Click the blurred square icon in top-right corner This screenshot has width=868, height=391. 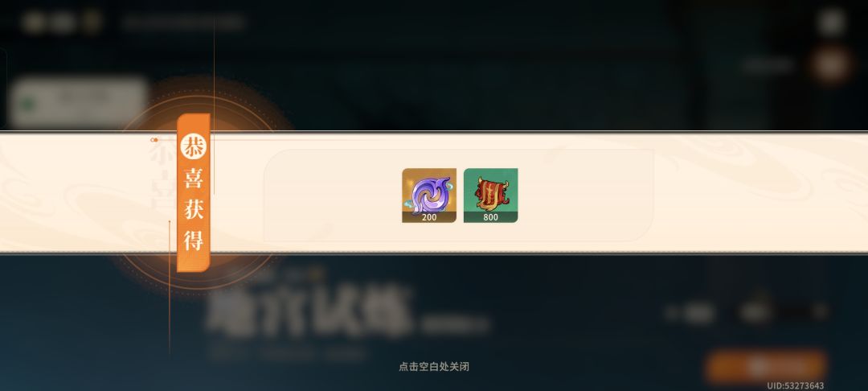832,23
